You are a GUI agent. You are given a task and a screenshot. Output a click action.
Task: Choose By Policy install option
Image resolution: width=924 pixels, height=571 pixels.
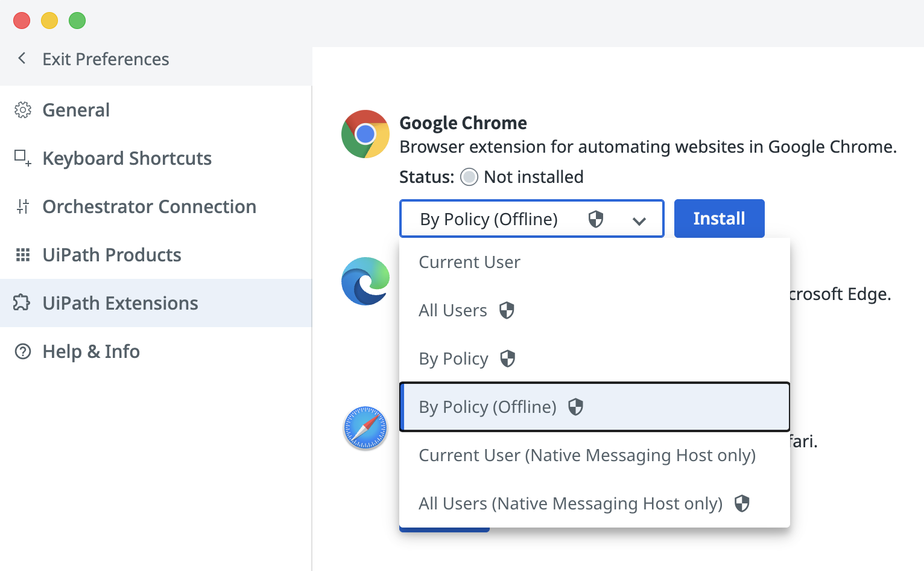(x=595, y=359)
